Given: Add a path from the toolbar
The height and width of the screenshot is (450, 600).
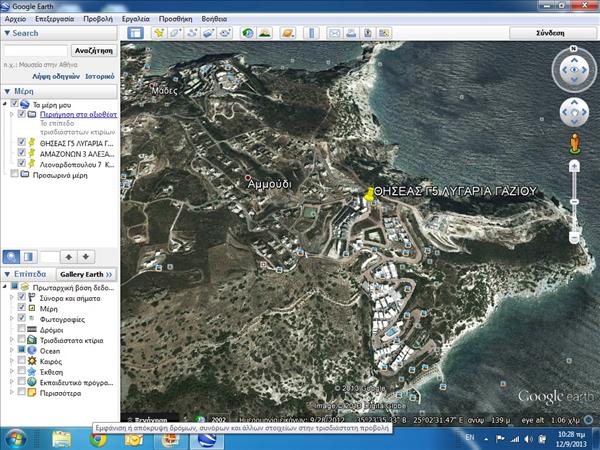Looking at the screenshot, I should pos(192,33).
